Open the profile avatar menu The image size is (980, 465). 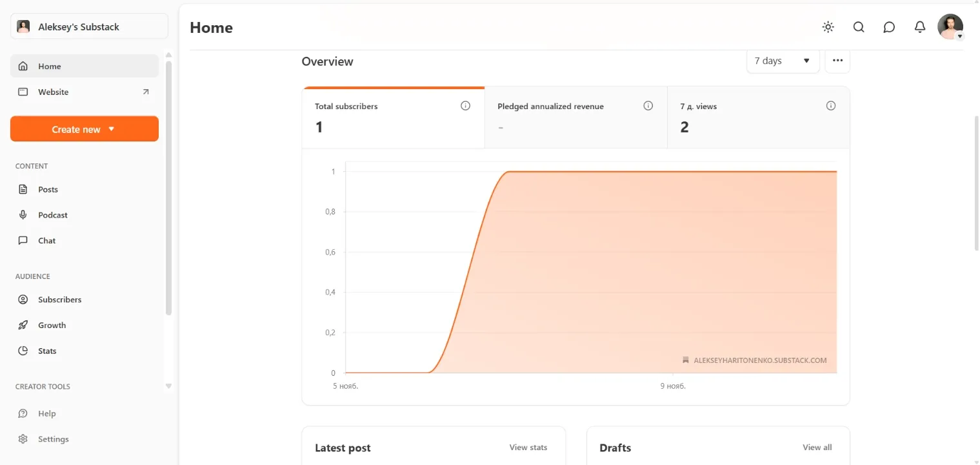pos(950,27)
